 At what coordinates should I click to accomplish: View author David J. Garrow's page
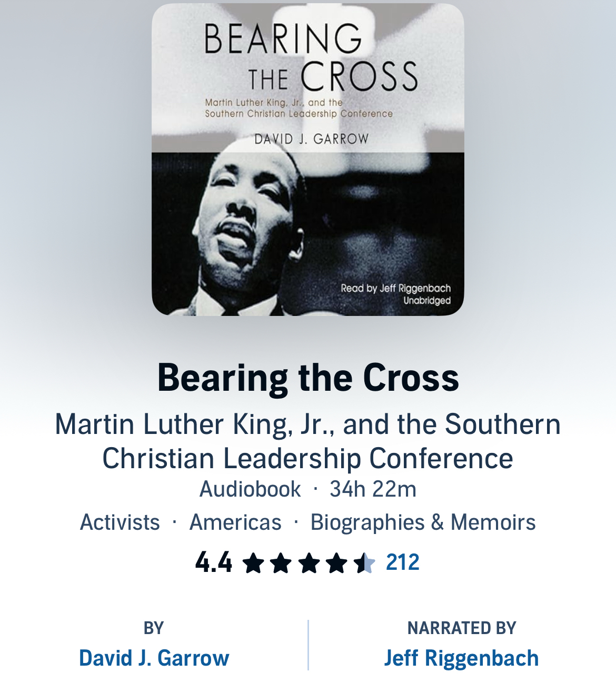(154, 658)
